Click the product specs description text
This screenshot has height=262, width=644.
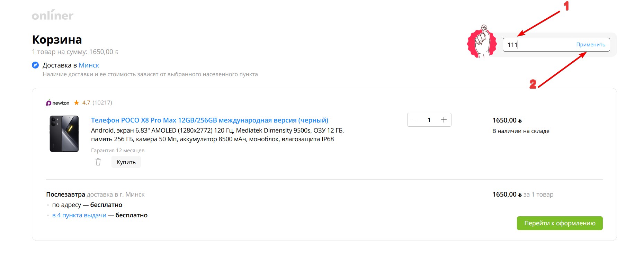(217, 135)
